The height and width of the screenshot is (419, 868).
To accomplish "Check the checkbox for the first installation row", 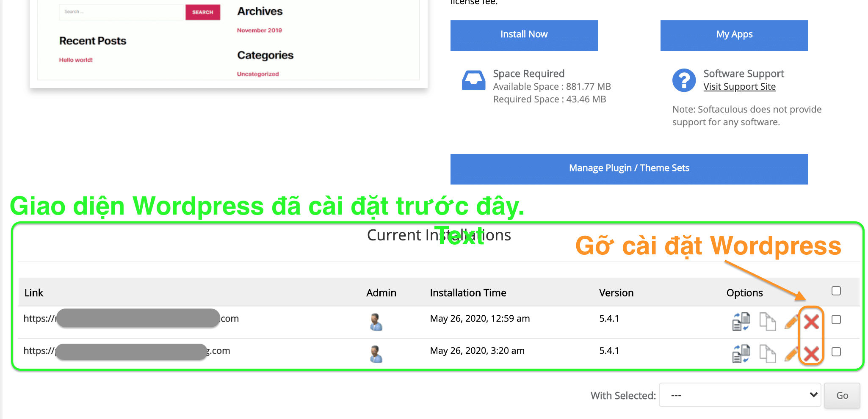I will click(836, 320).
